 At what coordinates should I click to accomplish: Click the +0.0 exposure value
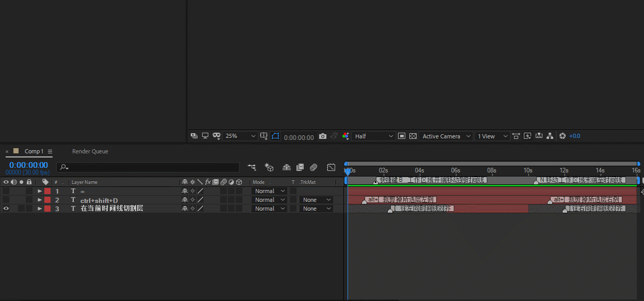[574, 136]
